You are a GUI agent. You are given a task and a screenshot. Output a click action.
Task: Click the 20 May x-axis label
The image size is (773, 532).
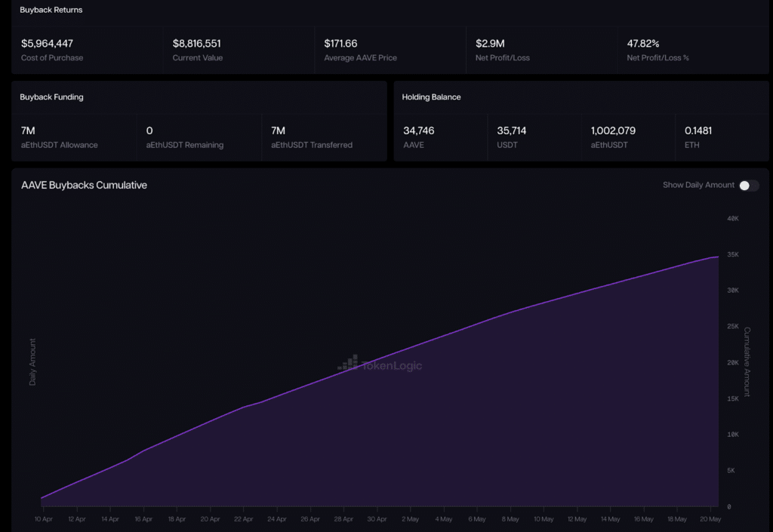point(710,519)
